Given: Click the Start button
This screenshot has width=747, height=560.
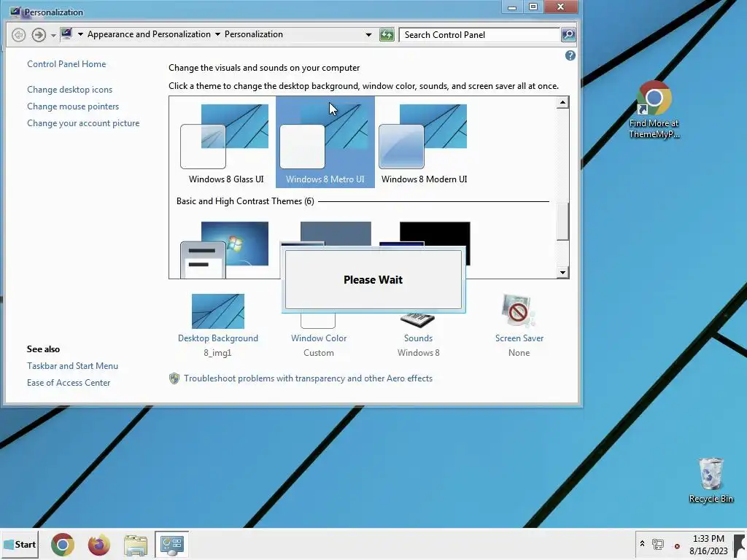Looking at the screenshot, I should pyautogui.click(x=20, y=544).
